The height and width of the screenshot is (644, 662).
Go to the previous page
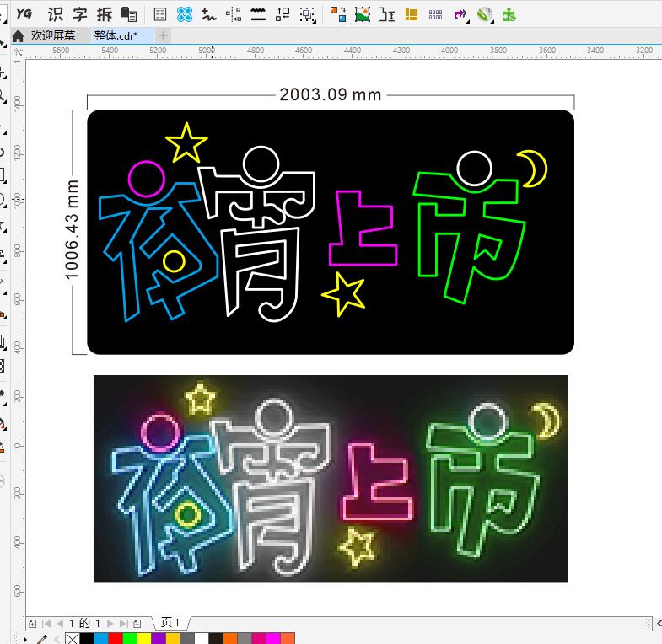point(60,623)
